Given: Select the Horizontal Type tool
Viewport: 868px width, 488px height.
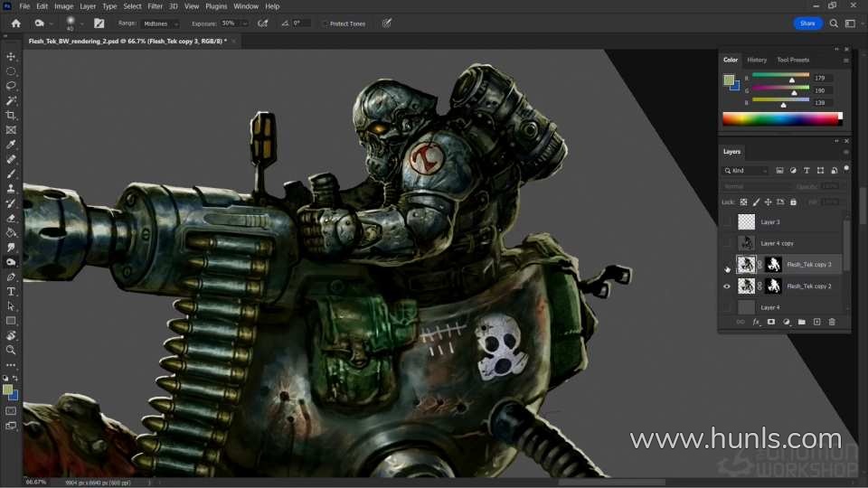Looking at the screenshot, I should pyautogui.click(x=11, y=292).
